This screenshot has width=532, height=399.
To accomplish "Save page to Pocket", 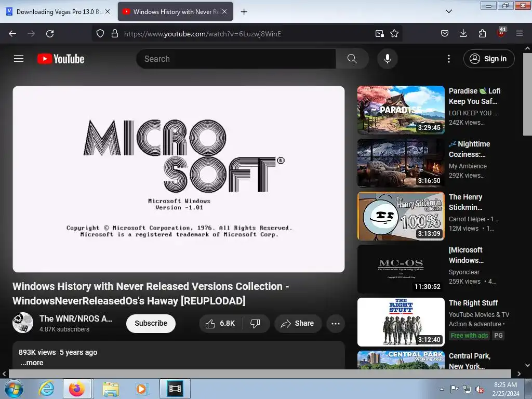I will coord(445,34).
